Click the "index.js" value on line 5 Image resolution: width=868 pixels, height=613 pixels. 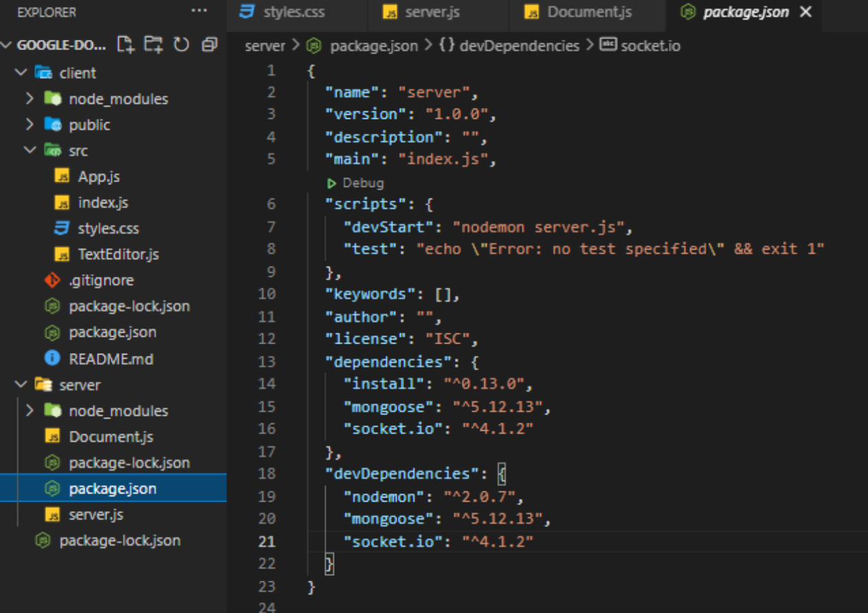(x=444, y=159)
